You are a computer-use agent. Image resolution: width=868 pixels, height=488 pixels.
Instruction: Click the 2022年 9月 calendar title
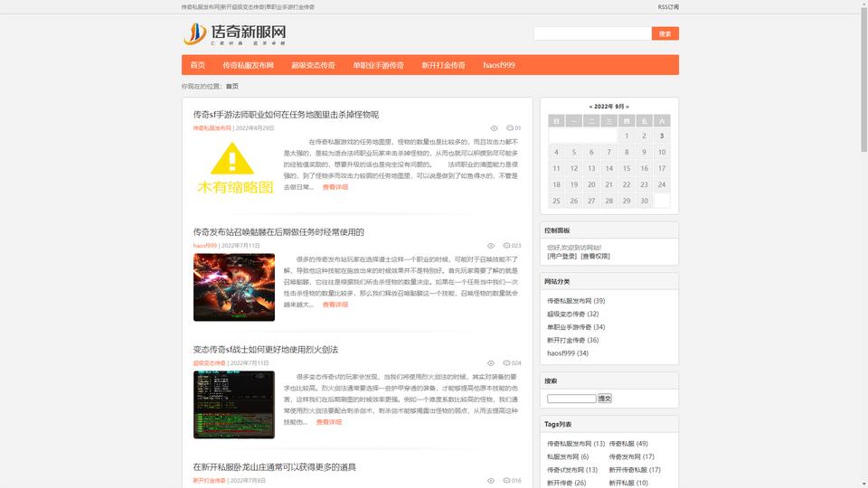609,107
